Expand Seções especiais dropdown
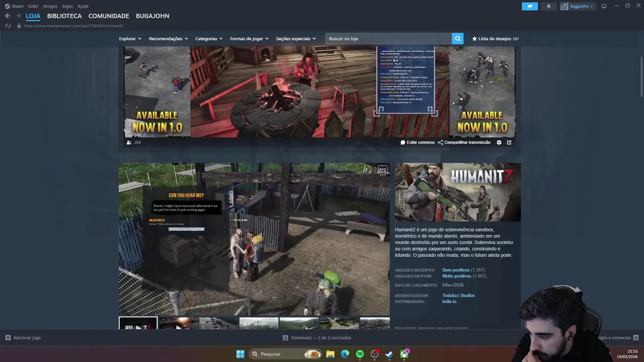The height and width of the screenshot is (362, 644). pyautogui.click(x=296, y=39)
